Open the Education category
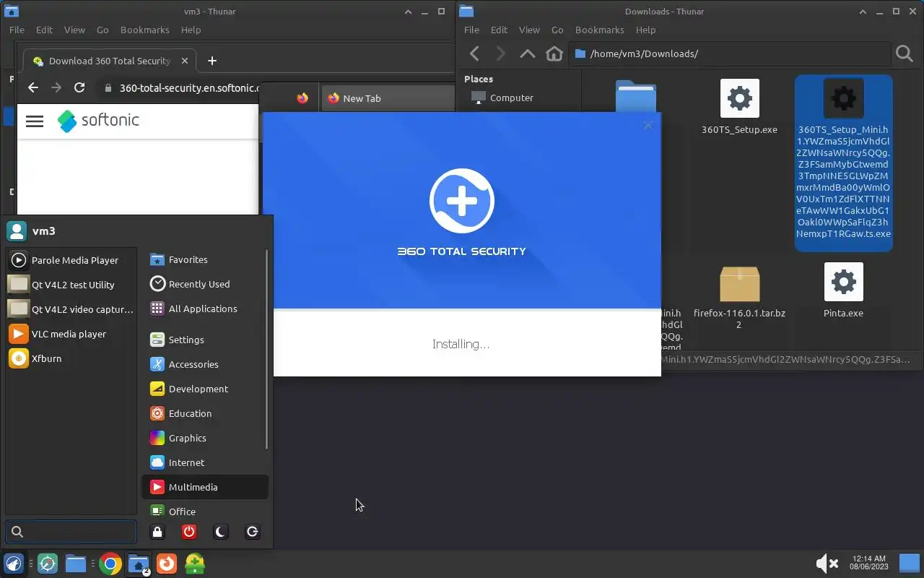The height and width of the screenshot is (578, 924). pos(204,413)
